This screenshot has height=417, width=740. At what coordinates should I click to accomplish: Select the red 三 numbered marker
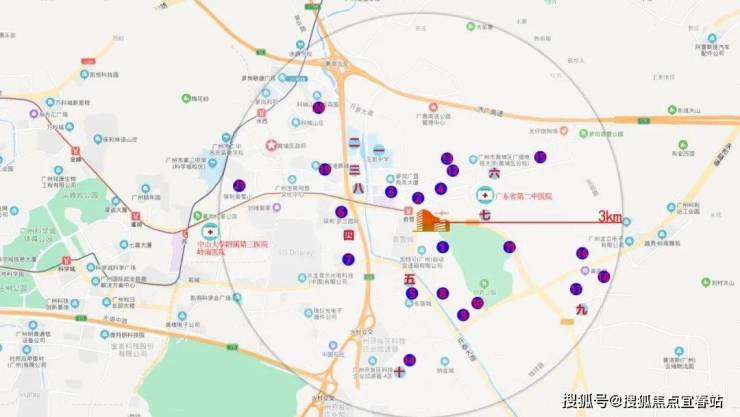point(354,169)
